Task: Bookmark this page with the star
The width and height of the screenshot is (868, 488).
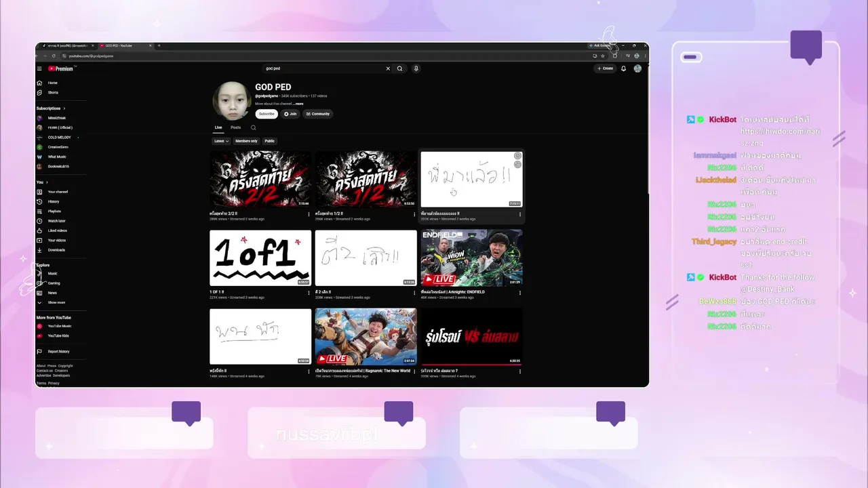Action: point(602,56)
